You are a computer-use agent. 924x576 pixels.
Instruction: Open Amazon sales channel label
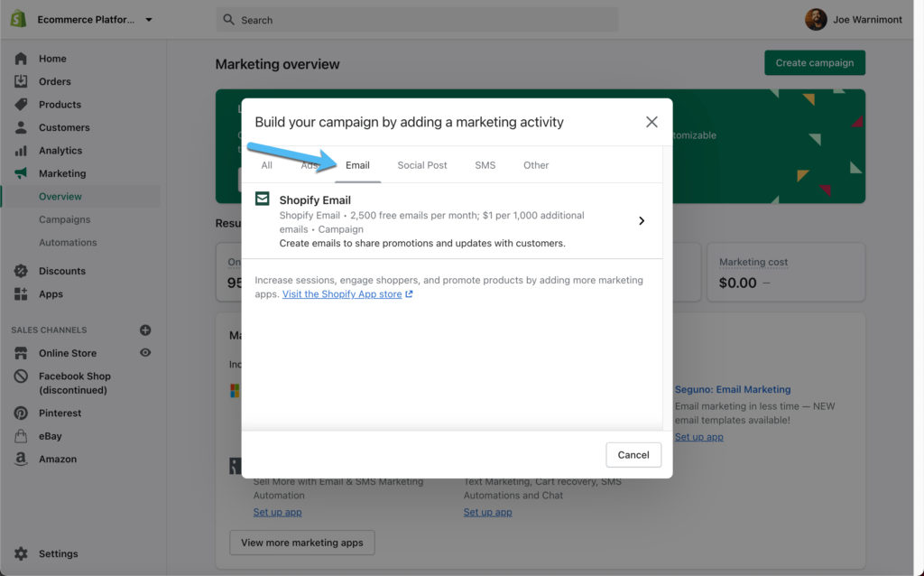58,459
